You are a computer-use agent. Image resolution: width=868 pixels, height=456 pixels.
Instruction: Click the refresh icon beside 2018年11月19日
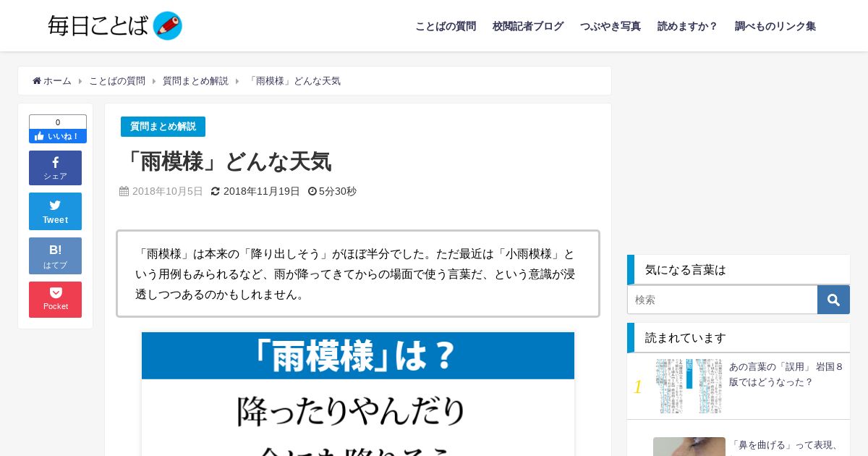215,191
